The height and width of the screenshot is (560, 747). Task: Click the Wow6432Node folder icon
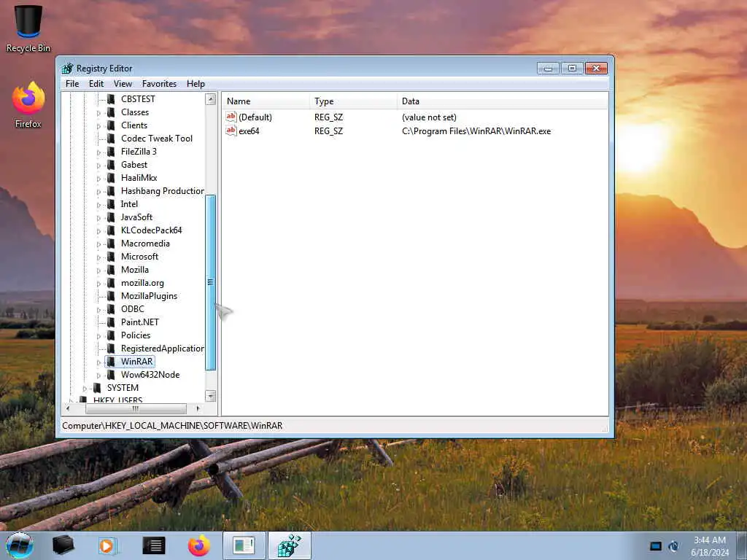[111, 375]
